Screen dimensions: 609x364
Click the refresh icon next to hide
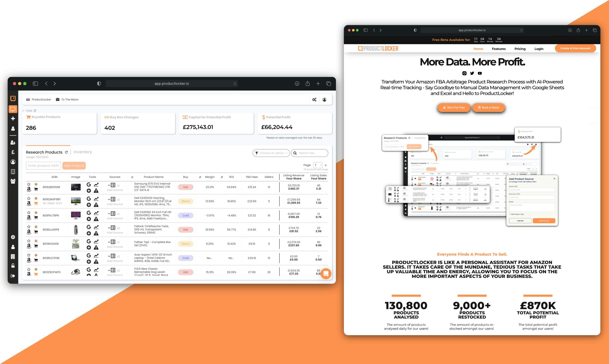35,111
